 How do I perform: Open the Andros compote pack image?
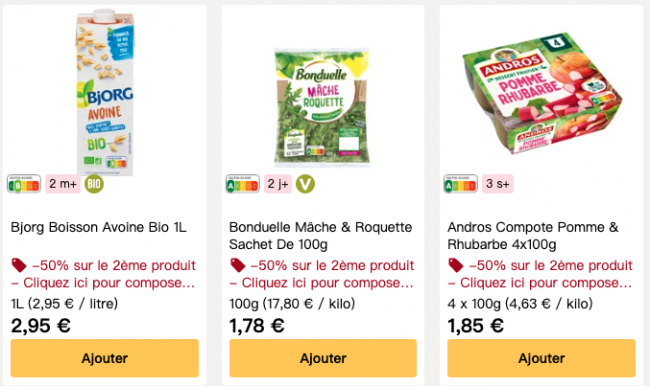click(x=542, y=93)
